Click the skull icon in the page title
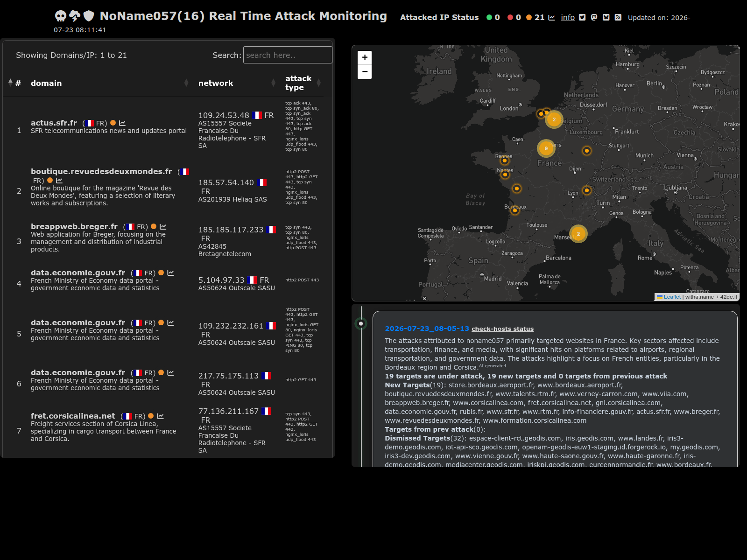The image size is (747, 560). [x=61, y=16]
